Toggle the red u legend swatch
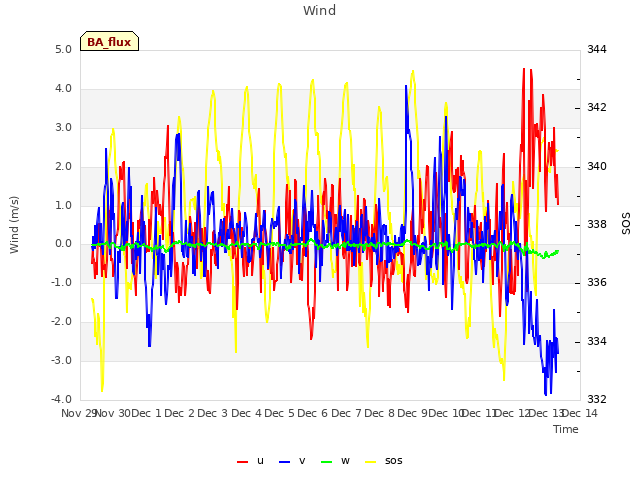Image resolution: width=640 pixels, height=480 pixels. click(x=242, y=462)
